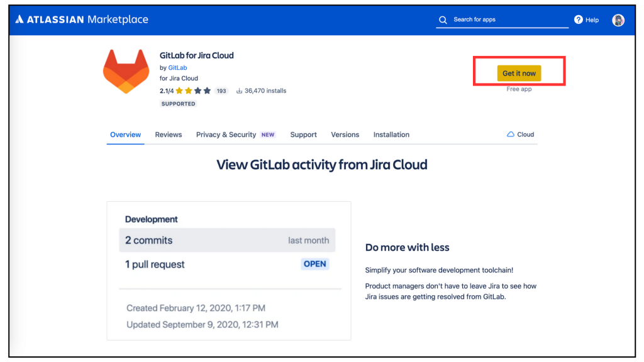Click the GitLab for Jira Cloud title
Image resolution: width=644 pixels, height=362 pixels.
(x=197, y=55)
